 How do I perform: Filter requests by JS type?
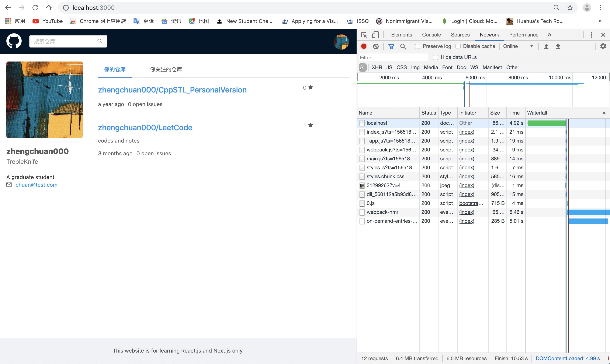(389, 67)
